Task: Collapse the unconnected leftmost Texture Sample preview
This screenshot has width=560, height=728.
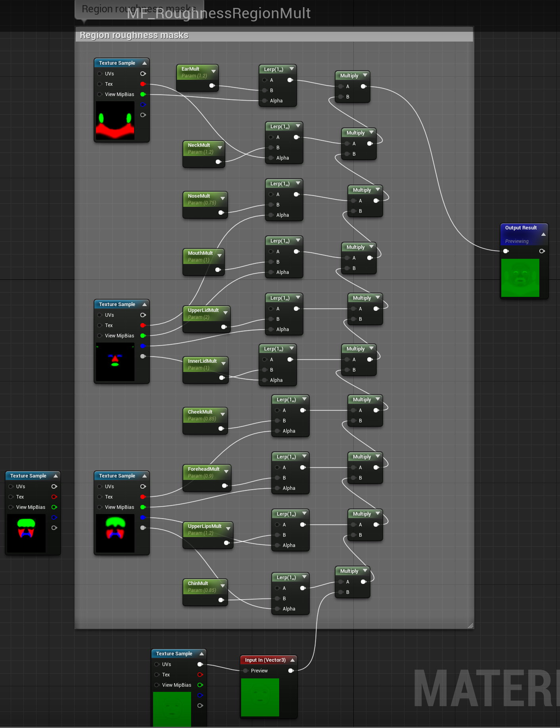Action: [x=56, y=476]
